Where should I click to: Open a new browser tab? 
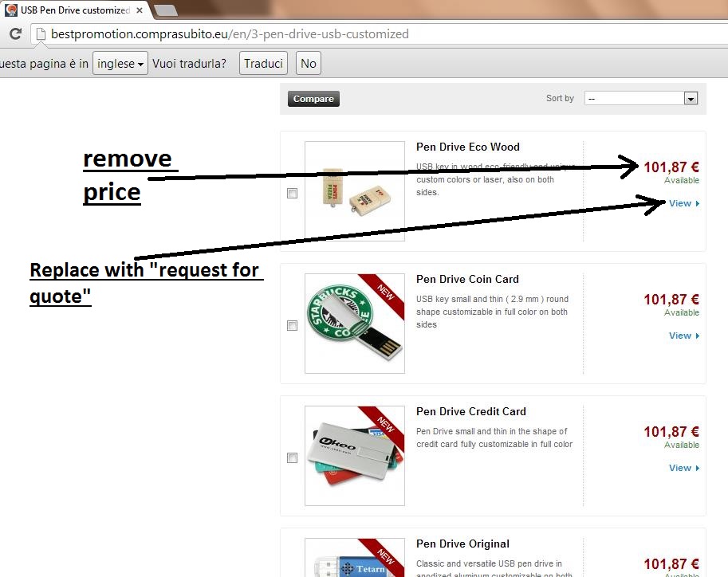click(x=165, y=10)
